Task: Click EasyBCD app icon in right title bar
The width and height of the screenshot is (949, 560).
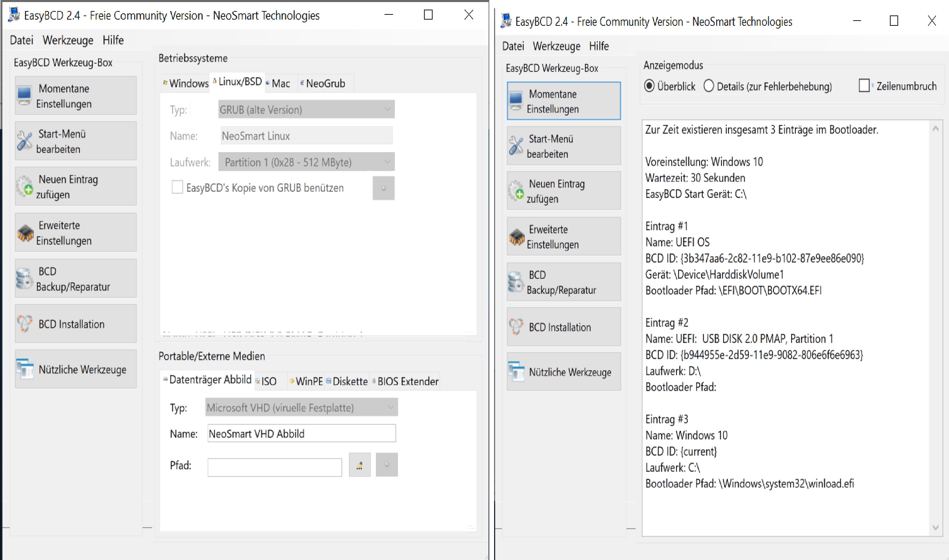Action: 506,21
